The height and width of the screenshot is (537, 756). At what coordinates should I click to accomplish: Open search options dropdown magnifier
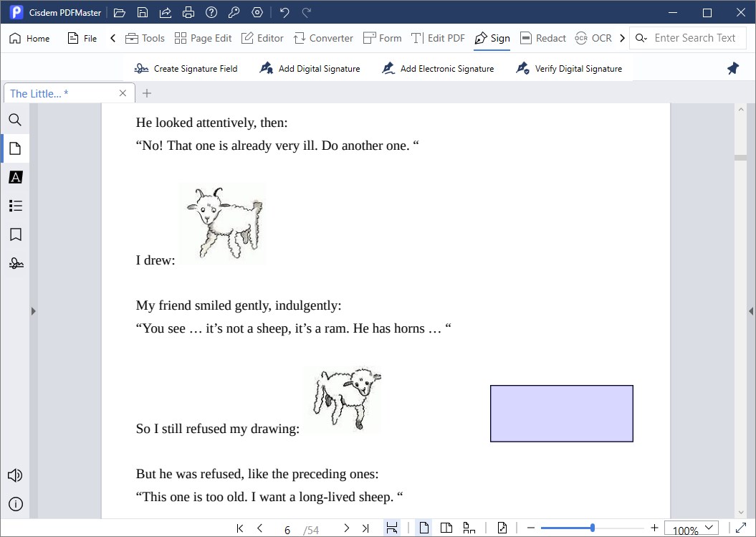tap(641, 38)
